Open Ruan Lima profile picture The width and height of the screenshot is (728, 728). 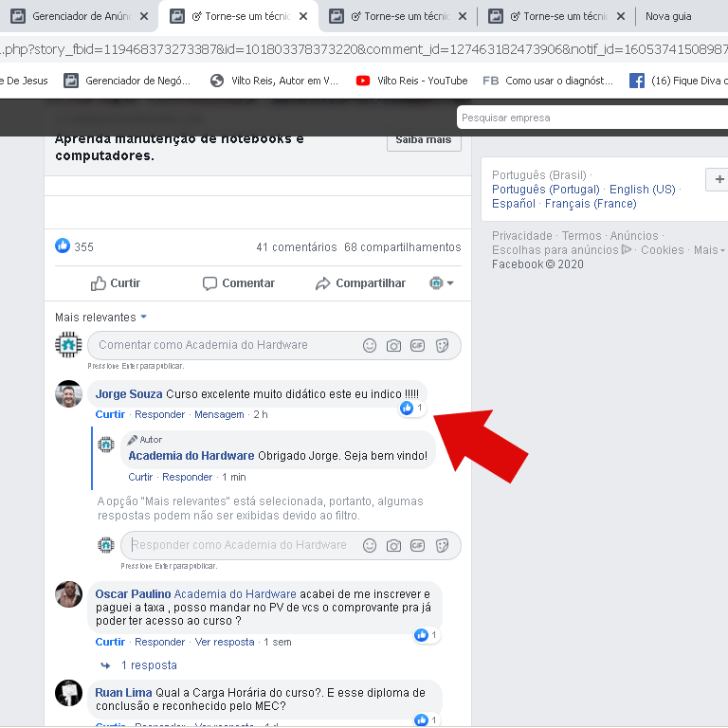68,693
